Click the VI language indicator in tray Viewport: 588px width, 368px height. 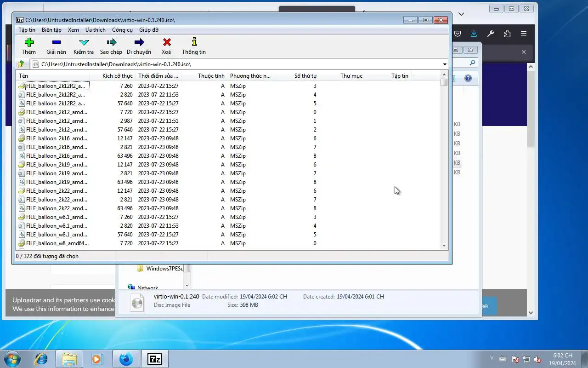click(x=492, y=357)
